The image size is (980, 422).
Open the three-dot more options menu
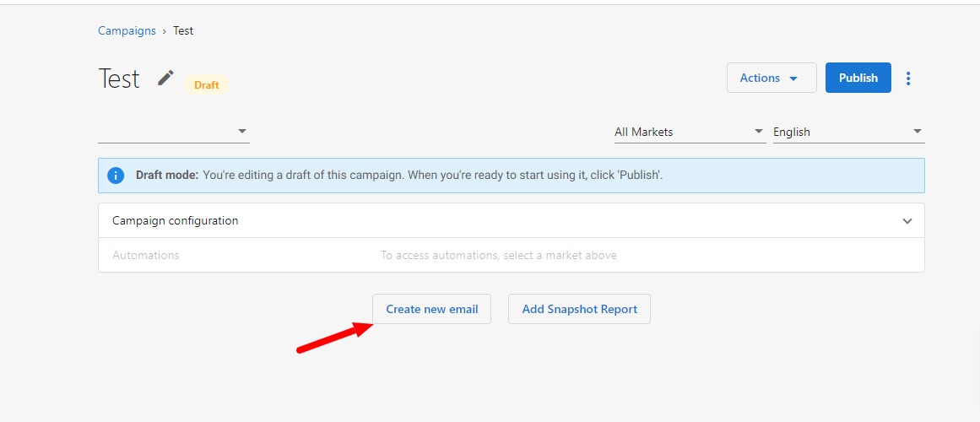[x=908, y=78]
